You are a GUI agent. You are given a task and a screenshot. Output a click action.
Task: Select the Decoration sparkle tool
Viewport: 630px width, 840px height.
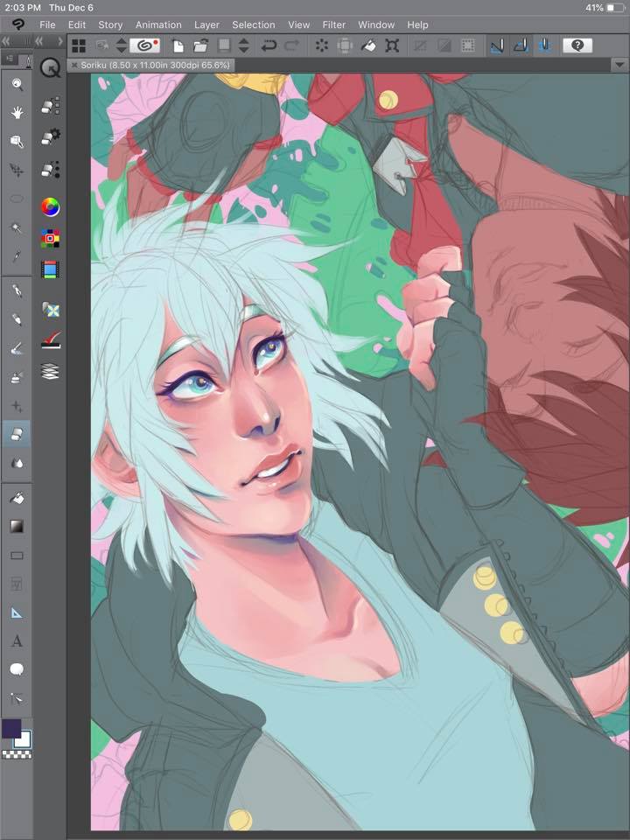click(17, 407)
